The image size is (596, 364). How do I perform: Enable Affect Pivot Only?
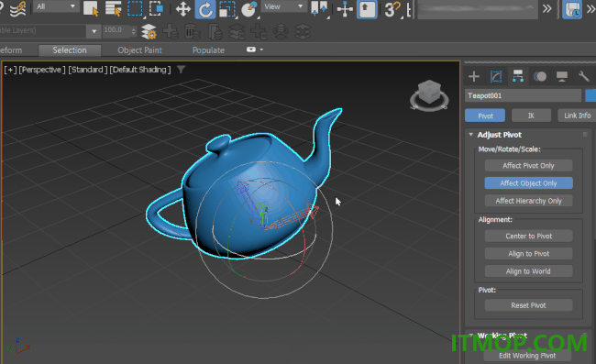[528, 166]
